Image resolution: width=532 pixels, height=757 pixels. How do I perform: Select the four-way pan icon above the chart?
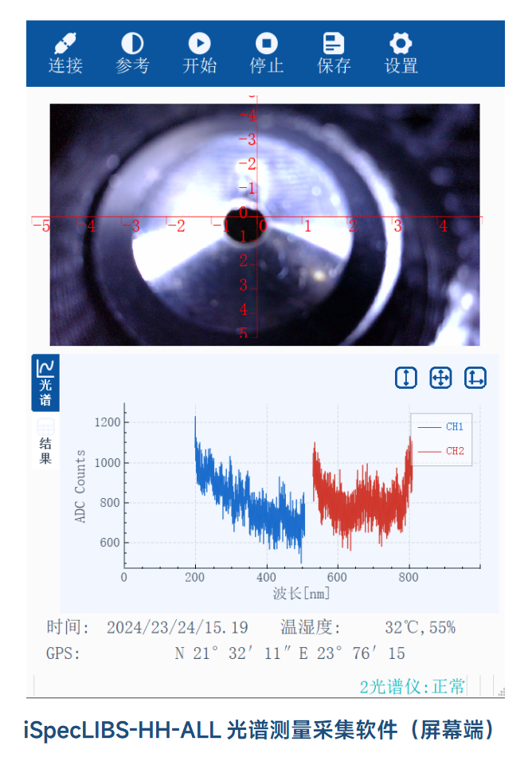(440, 378)
